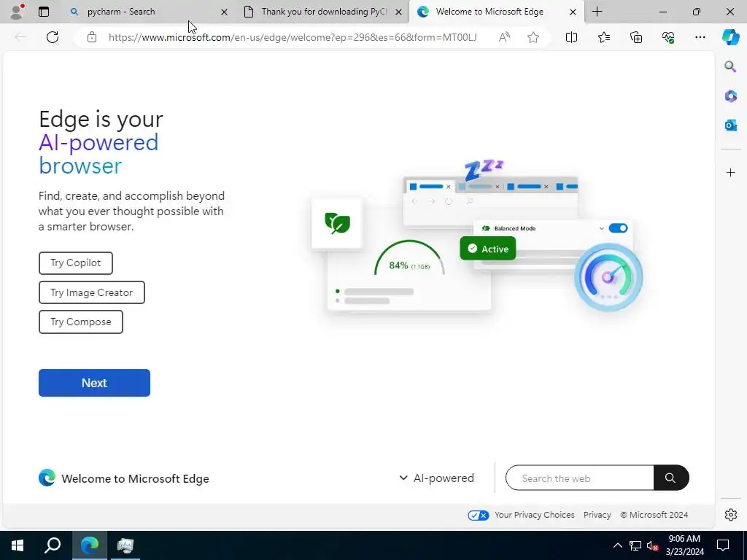Screen dimensions: 747x560
Task: Open Browser essentials heart icon
Action: point(668,37)
